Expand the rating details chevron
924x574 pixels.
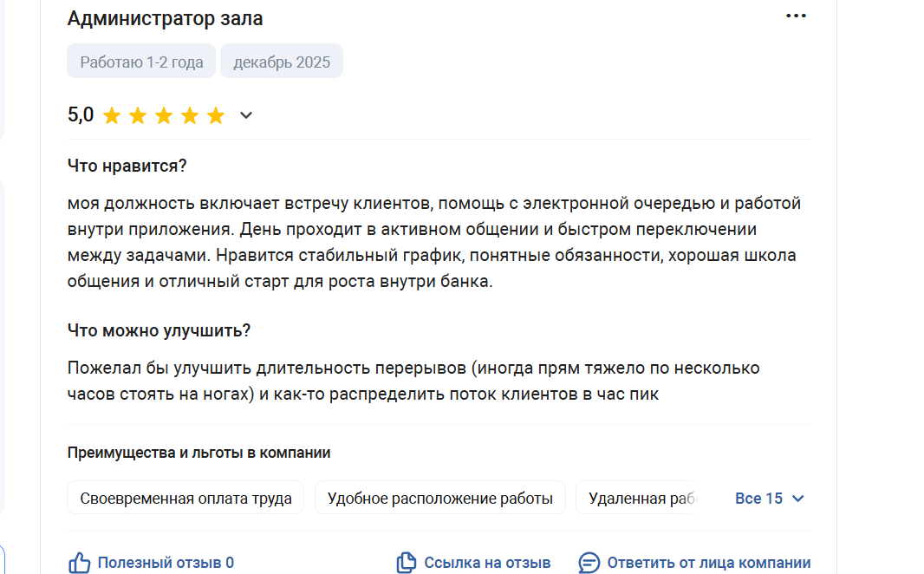point(246,115)
